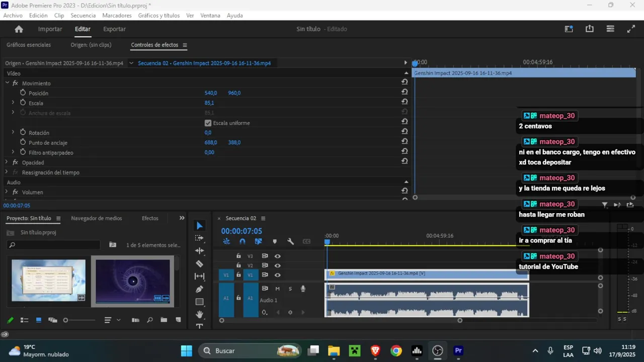The width and height of the screenshot is (644, 362).
Task: Click the Add Marker icon in timeline
Action: click(275, 241)
